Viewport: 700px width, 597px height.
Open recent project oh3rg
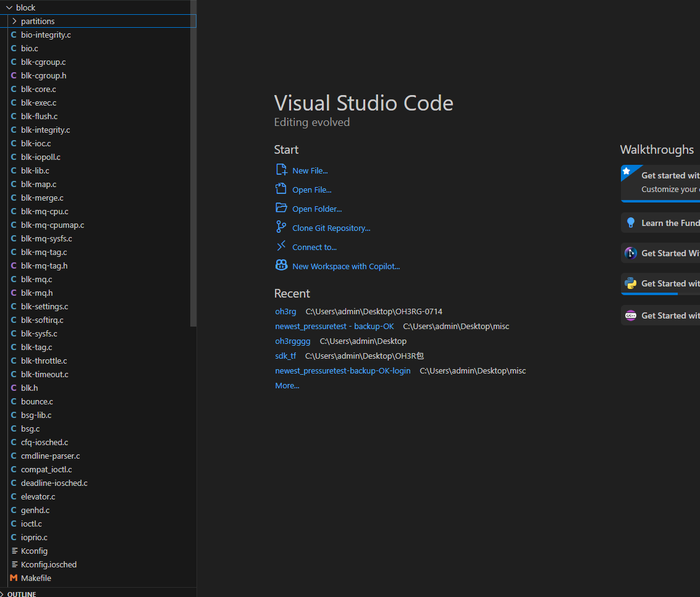tap(285, 311)
